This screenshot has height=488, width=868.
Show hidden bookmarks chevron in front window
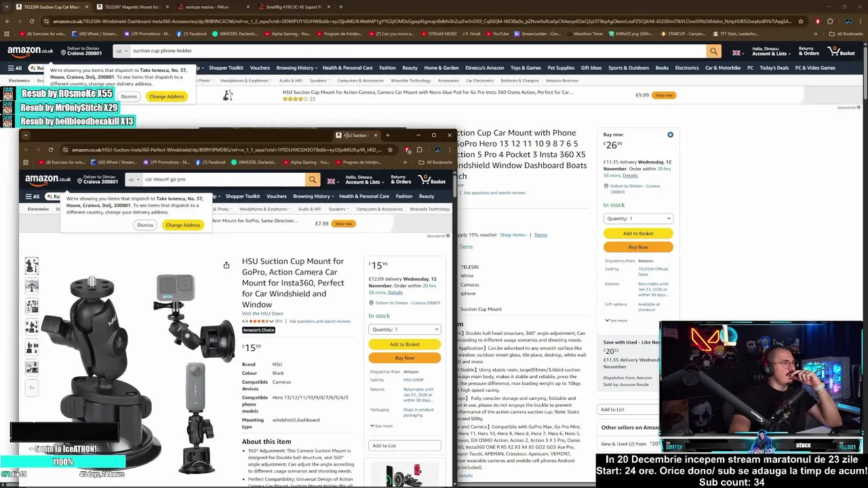point(405,162)
